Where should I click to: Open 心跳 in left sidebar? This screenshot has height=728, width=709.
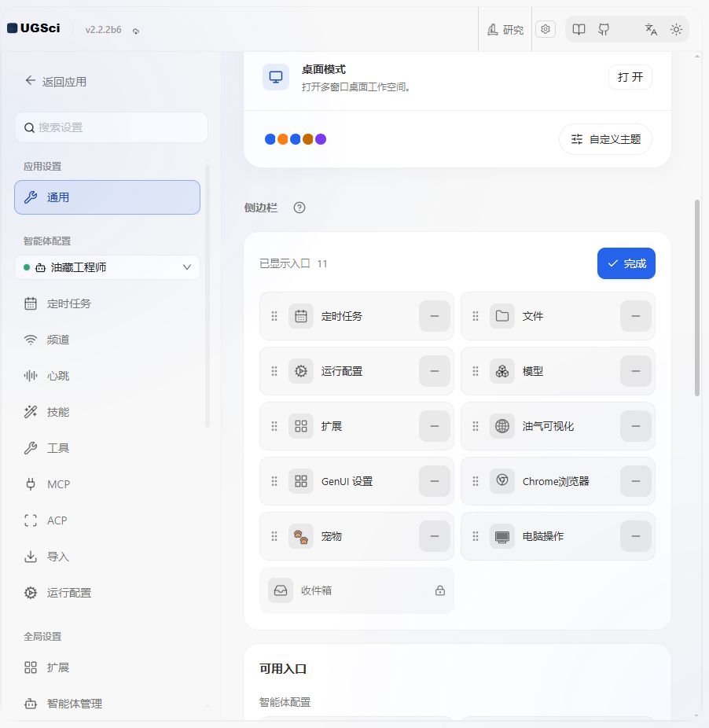107,376
